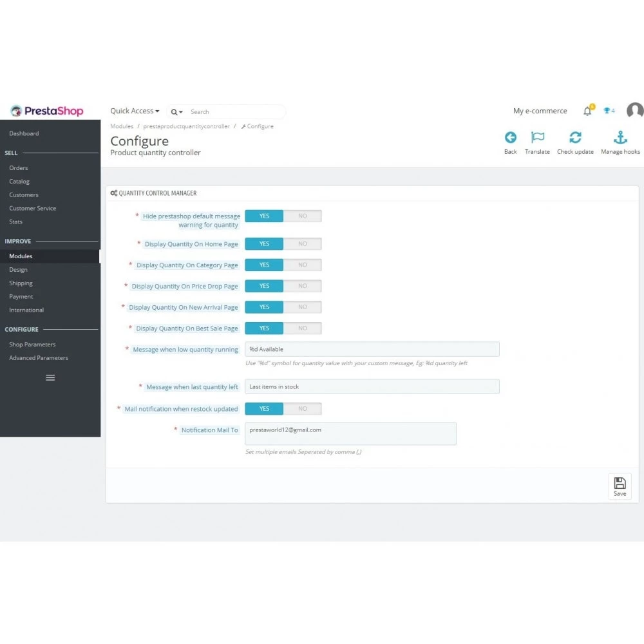
Task: Switch Display Quantity On Price Drop Page to NO
Action: point(302,286)
